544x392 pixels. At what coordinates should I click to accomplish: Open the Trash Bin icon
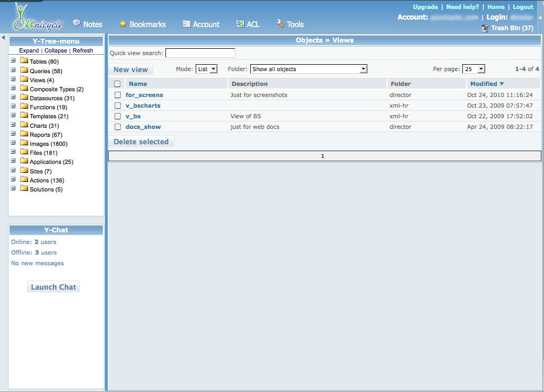click(485, 28)
